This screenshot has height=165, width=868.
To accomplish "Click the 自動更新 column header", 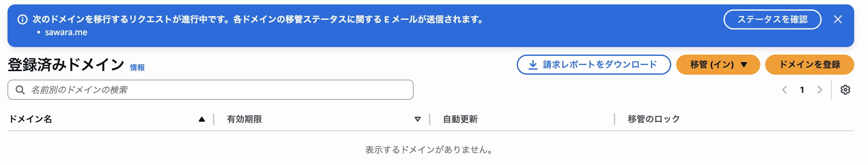I will click(460, 119).
